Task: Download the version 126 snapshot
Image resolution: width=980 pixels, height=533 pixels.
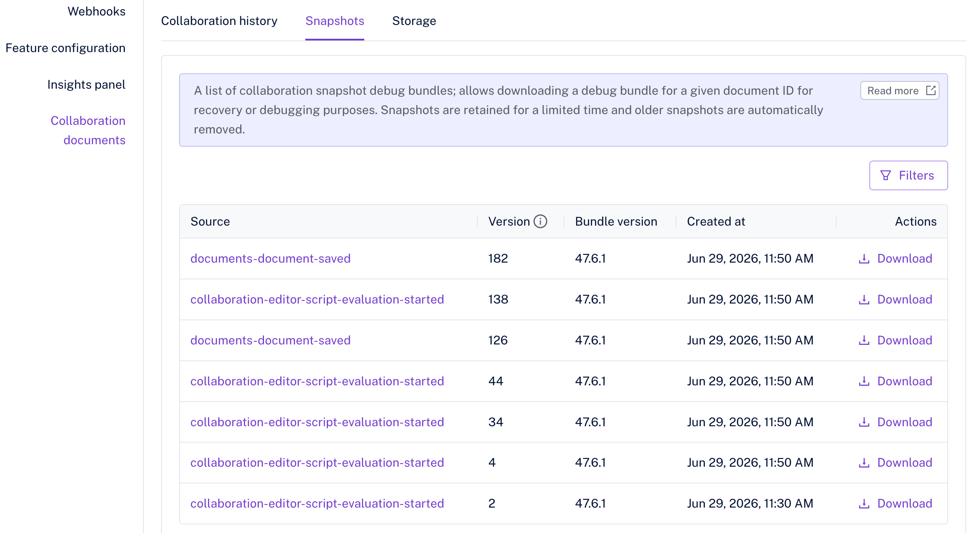Action: (896, 340)
